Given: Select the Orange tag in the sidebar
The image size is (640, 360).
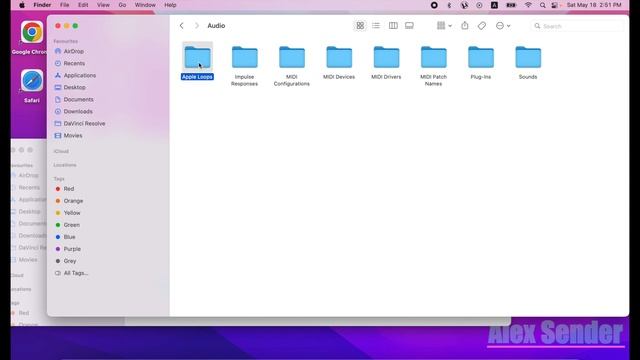Looking at the screenshot, I should 73,201.
